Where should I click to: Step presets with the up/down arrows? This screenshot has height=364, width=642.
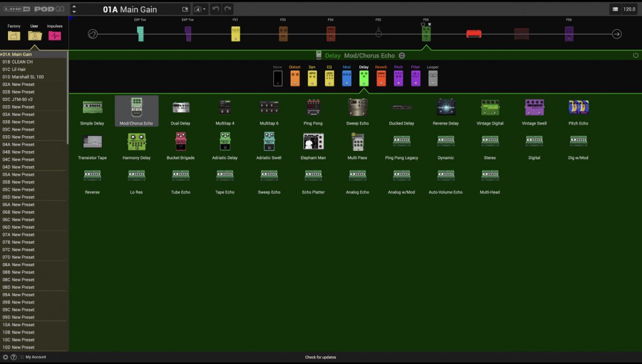[74, 9]
